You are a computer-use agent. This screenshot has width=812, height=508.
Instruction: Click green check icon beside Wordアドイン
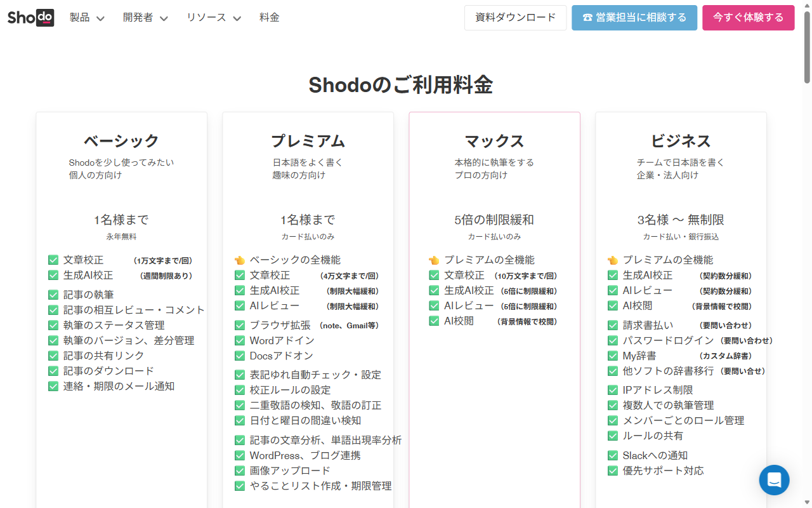240,340
